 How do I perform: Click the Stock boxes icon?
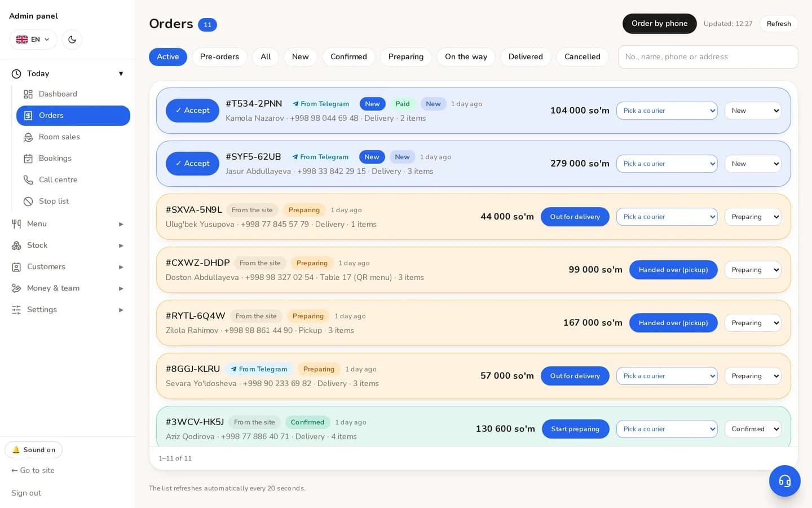click(x=16, y=246)
